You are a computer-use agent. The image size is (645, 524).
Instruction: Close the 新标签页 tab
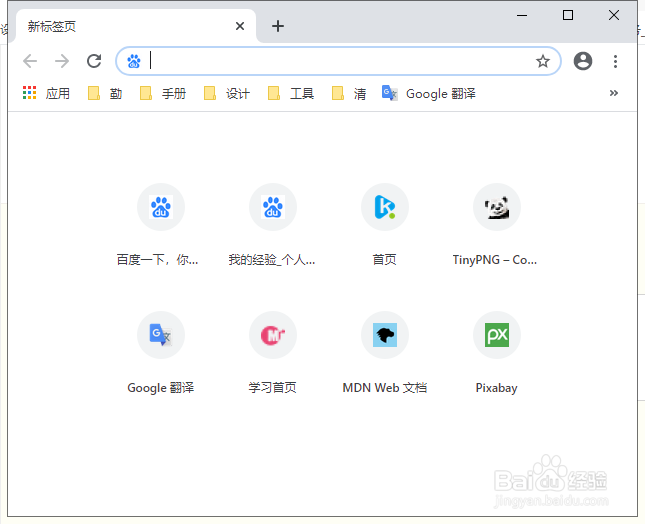[x=240, y=26]
